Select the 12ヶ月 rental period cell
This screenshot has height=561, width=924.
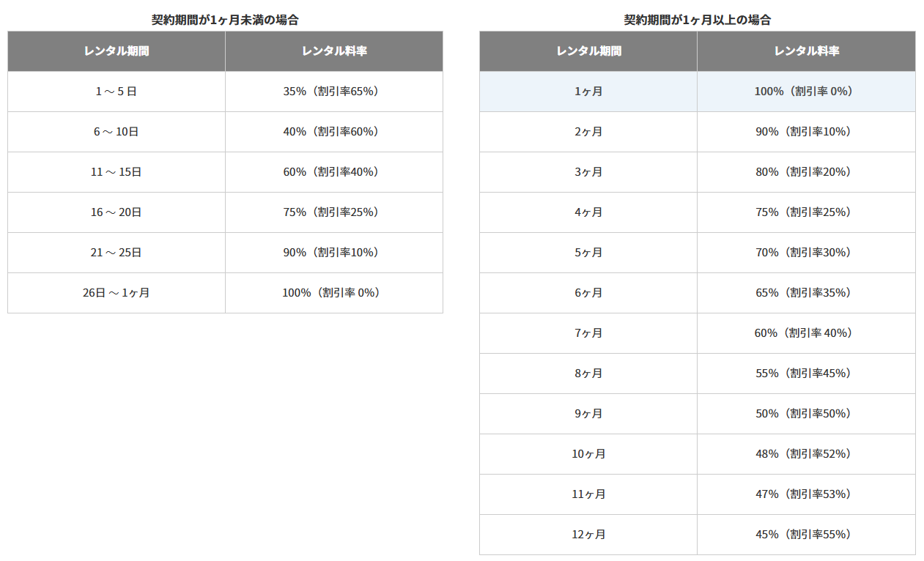point(588,535)
